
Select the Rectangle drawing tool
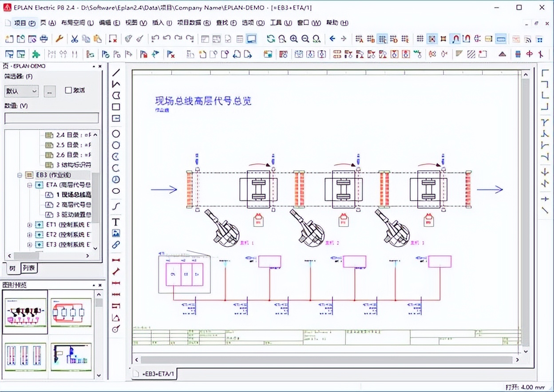click(x=116, y=106)
